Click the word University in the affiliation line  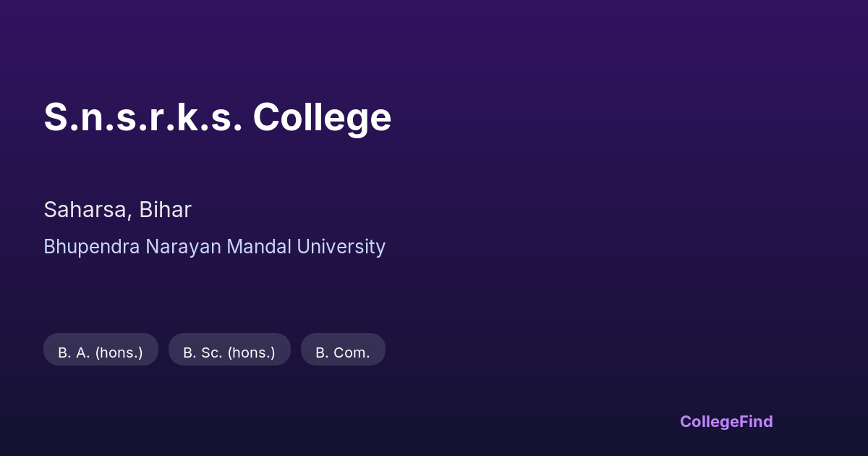pos(341,247)
